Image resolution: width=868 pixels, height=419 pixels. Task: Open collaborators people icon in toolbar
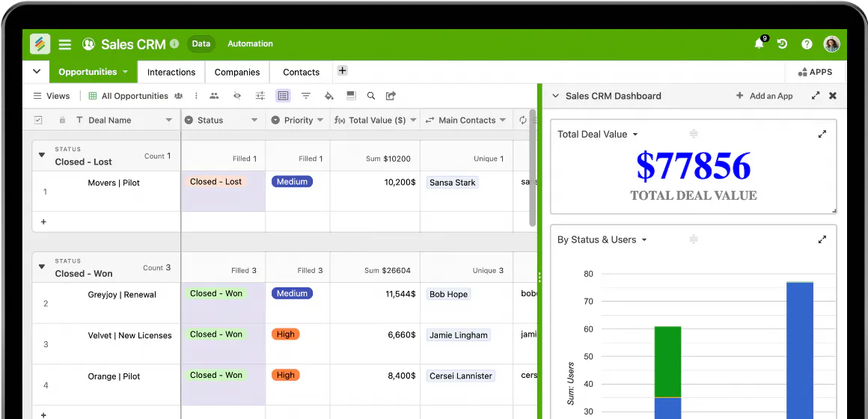pos(214,96)
